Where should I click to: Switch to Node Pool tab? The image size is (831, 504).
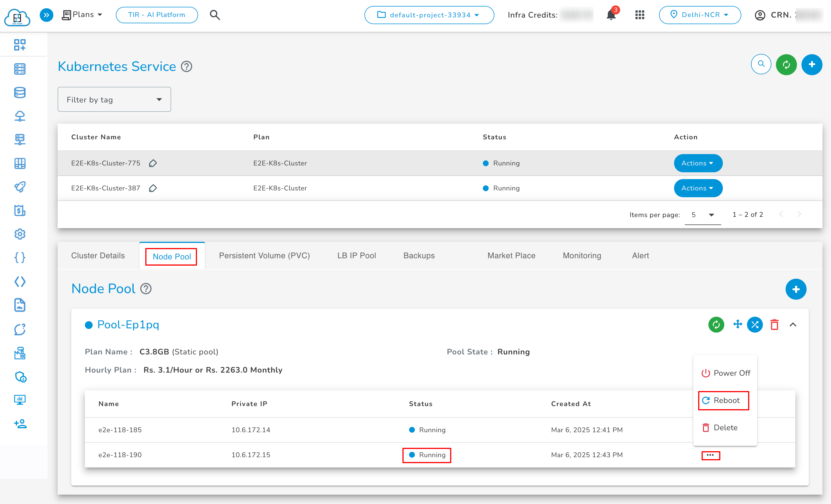[172, 256]
